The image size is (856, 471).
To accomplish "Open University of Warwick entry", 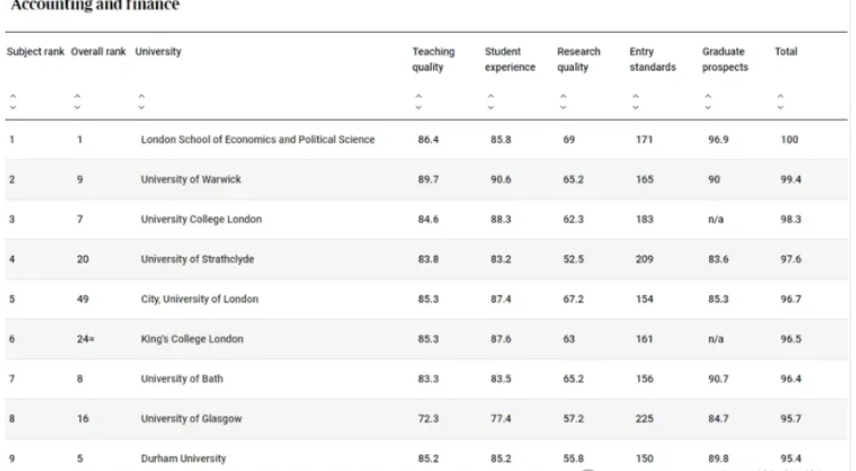I will pyautogui.click(x=191, y=180).
